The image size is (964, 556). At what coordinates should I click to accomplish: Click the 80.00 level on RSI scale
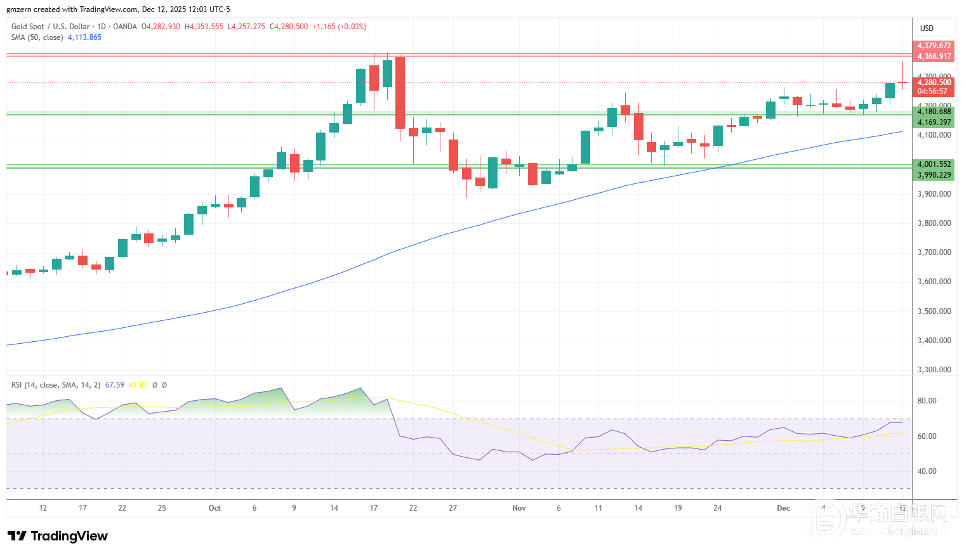(x=926, y=401)
